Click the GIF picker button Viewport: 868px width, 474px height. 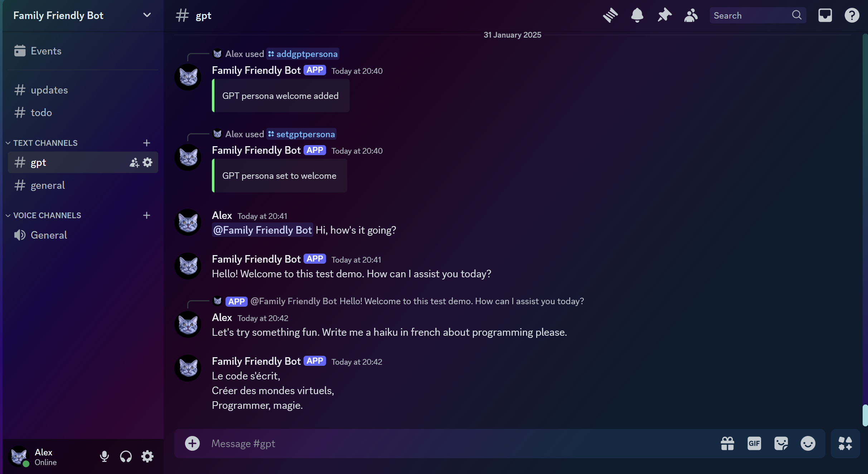pos(754,443)
